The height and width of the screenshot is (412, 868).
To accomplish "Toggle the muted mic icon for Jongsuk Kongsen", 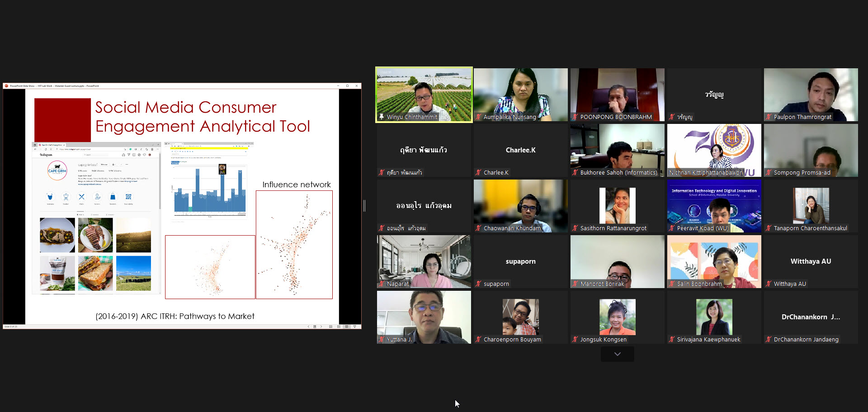I will (x=575, y=340).
